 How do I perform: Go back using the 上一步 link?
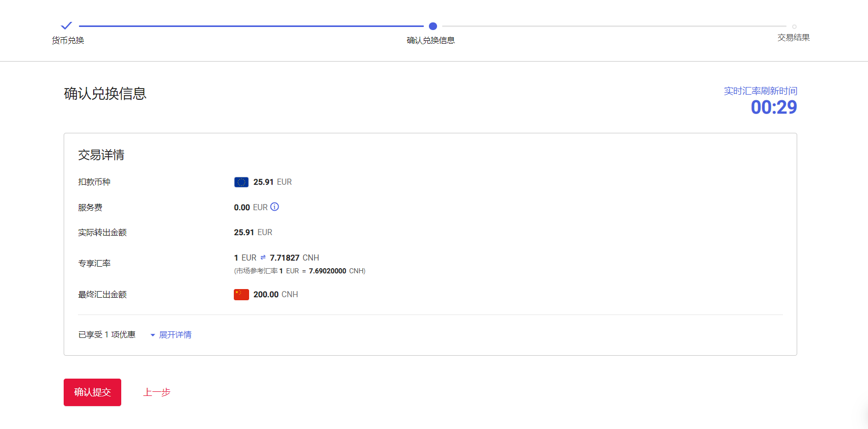[157, 392]
